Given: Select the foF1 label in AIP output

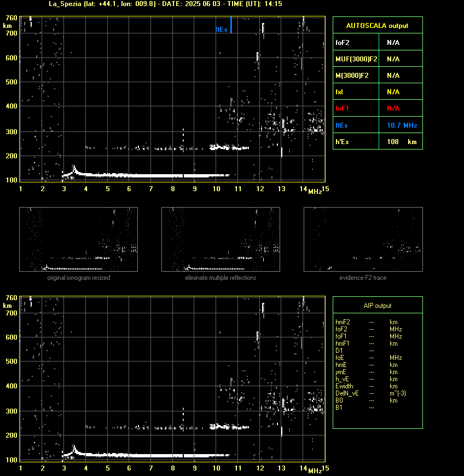Looking at the screenshot, I should (x=341, y=336).
